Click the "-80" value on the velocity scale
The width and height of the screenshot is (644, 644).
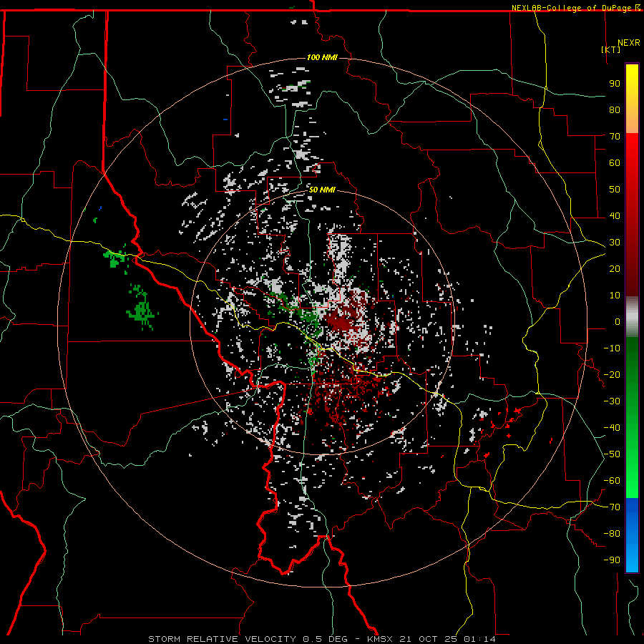pos(612,534)
